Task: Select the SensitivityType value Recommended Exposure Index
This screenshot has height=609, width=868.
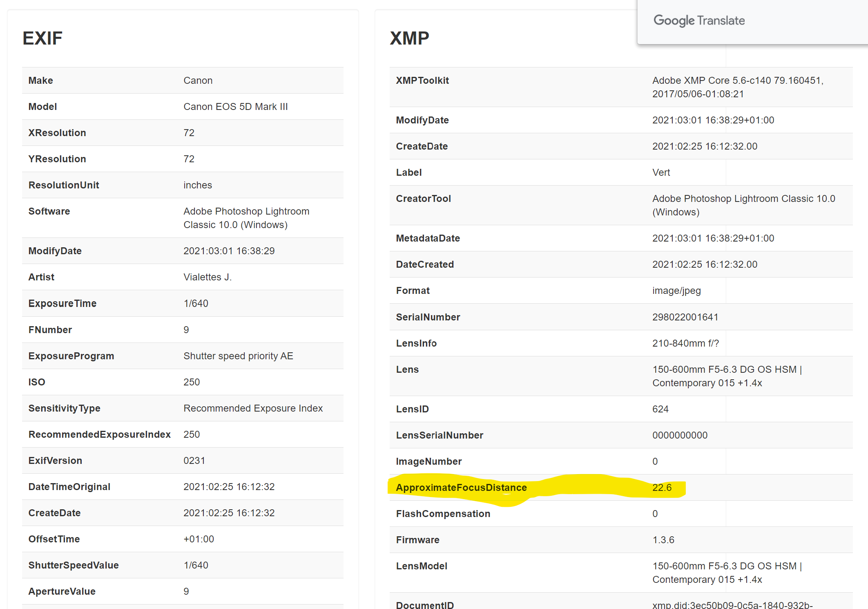Action: 253,408
